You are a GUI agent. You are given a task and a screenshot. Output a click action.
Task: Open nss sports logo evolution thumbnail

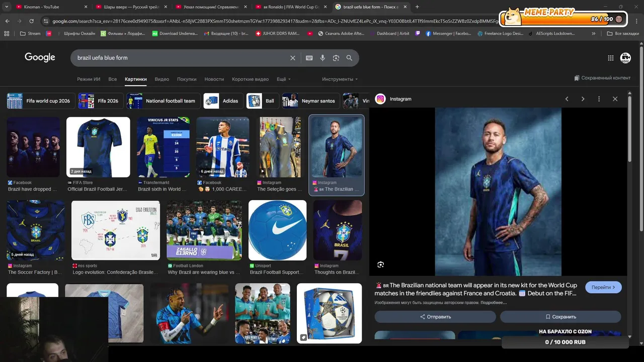click(116, 230)
